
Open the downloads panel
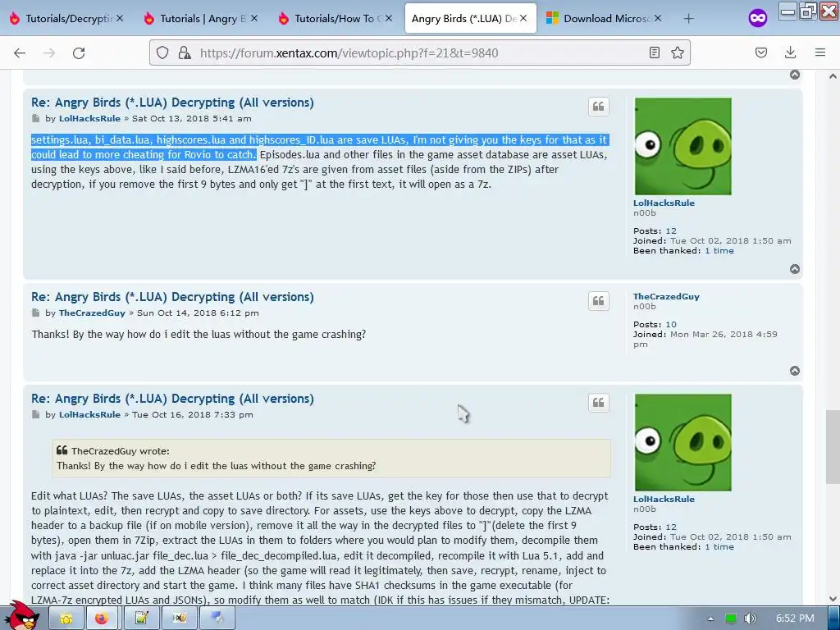click(790, 52)
